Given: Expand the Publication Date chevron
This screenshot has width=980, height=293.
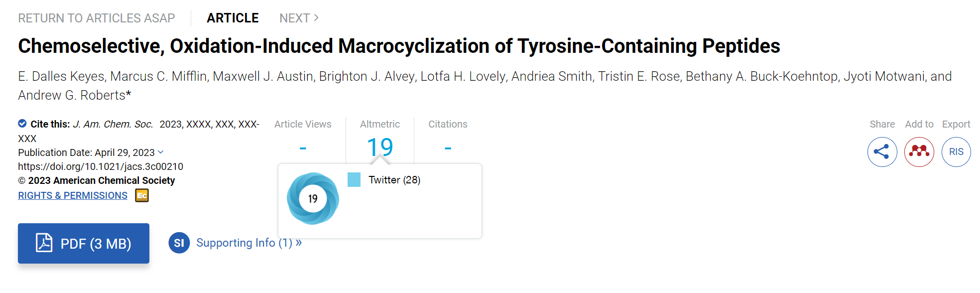Looking at the screenshot, I should pos(161,152).
